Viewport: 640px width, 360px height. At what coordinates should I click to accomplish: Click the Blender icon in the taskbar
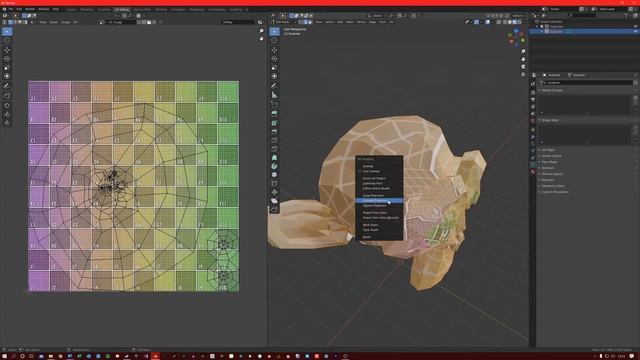tap(155, 356)
